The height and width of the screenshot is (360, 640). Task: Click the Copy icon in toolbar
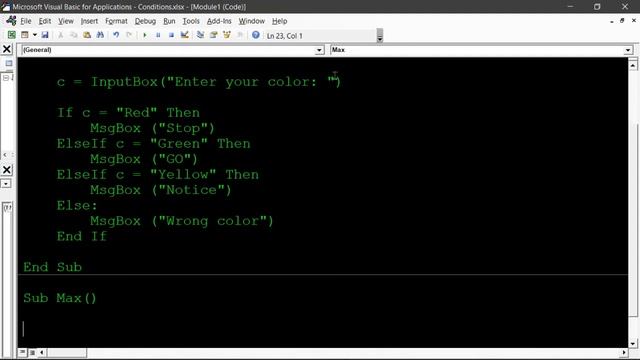click(x=73, y=35)
